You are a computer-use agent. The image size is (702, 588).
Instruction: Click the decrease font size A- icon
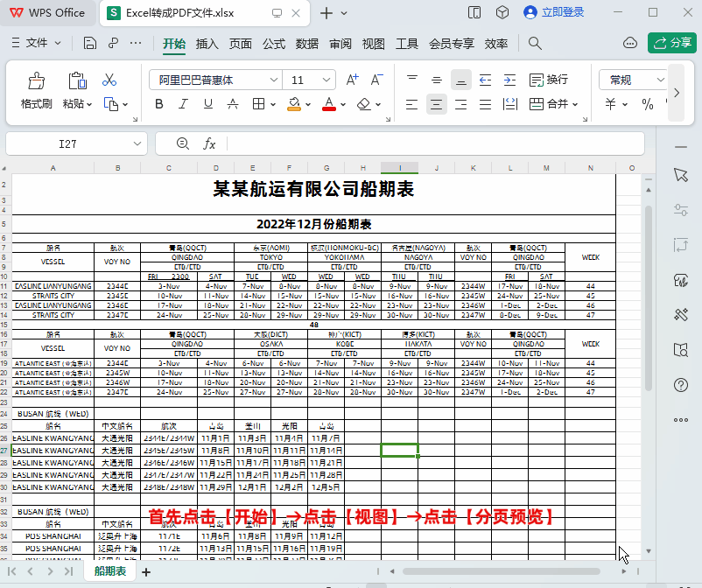click(377, 80)
